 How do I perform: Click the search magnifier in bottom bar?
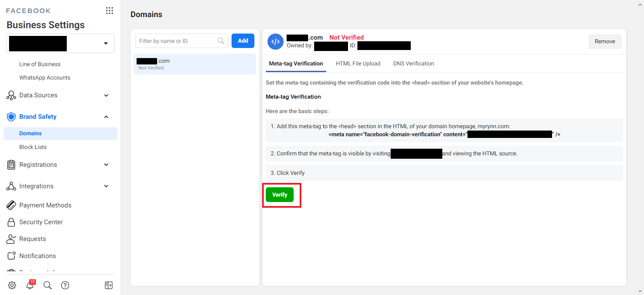[48, 285]
